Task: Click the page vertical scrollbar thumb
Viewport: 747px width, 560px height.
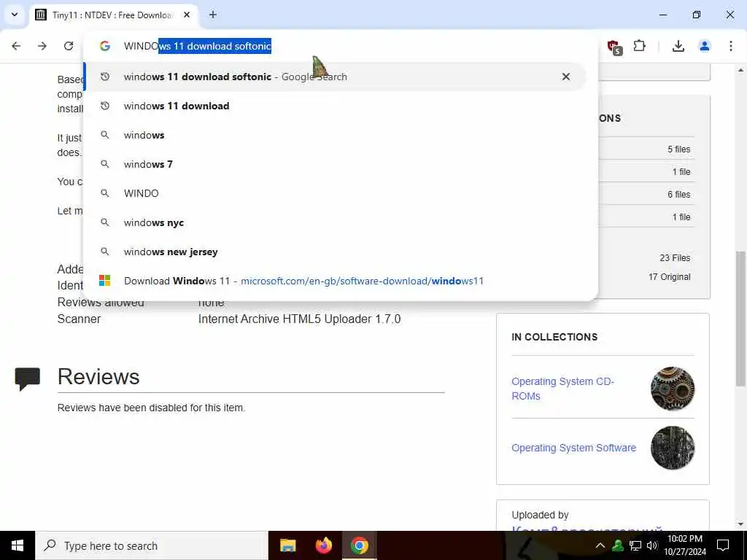Action: (x=740, y=318)
